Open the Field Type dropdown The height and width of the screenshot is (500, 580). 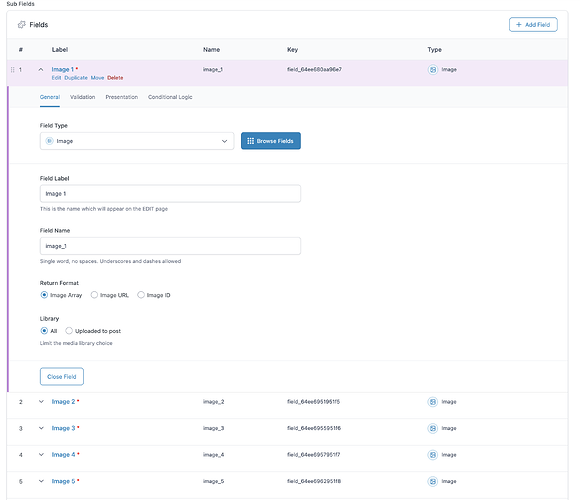[x=137, y=141]
